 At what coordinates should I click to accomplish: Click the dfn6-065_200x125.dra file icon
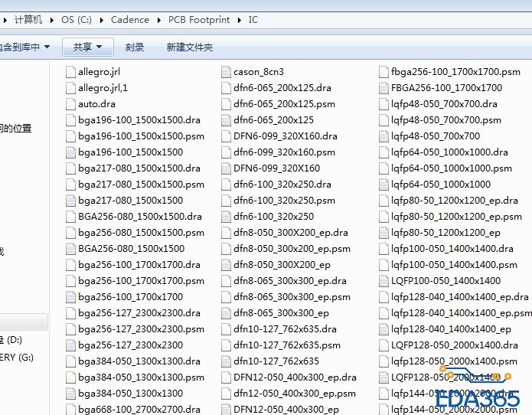226,88
